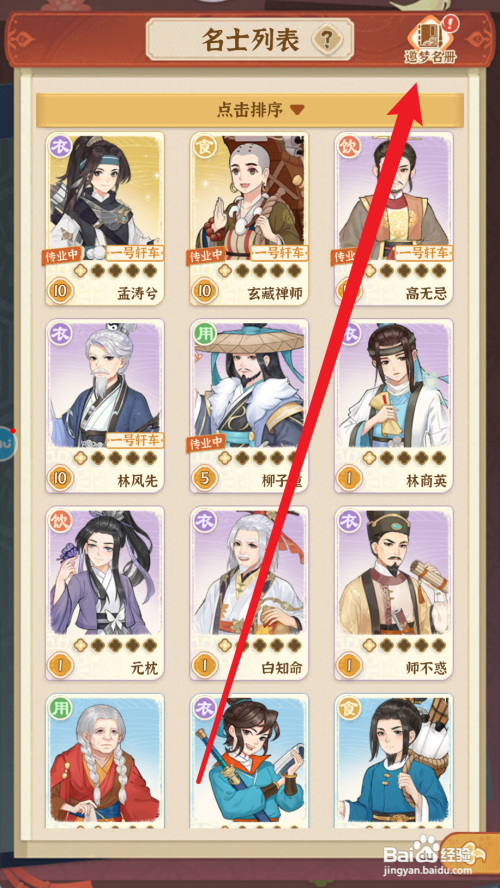This screenshot has width=500, height=888.
Task: Click the 饮 badge on 元枕 card
Action: pos(58,520)
